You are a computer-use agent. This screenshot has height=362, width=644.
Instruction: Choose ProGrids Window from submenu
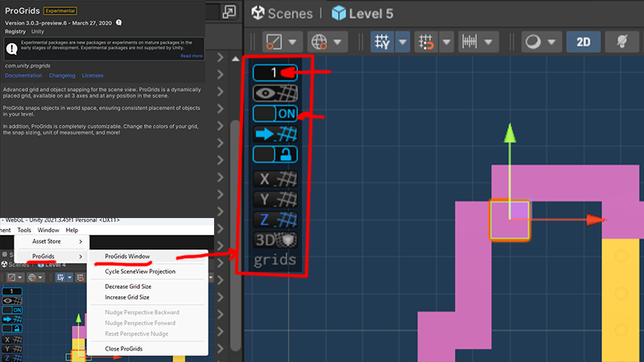148,256
